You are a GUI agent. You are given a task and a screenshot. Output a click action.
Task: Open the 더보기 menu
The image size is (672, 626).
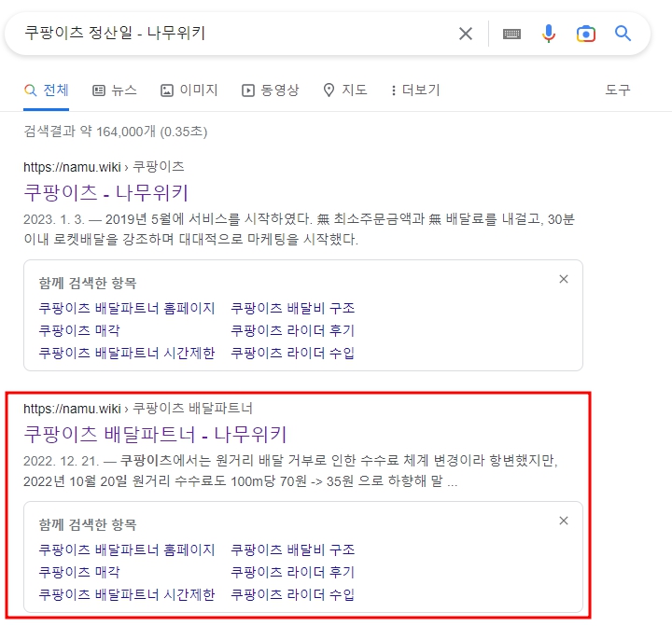(x=415, y=90)
